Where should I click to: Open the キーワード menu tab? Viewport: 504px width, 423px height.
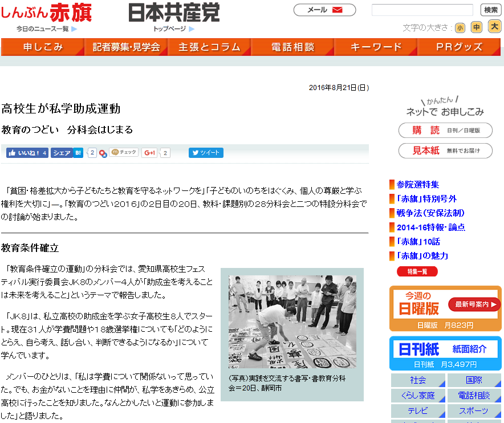point(375,47)
